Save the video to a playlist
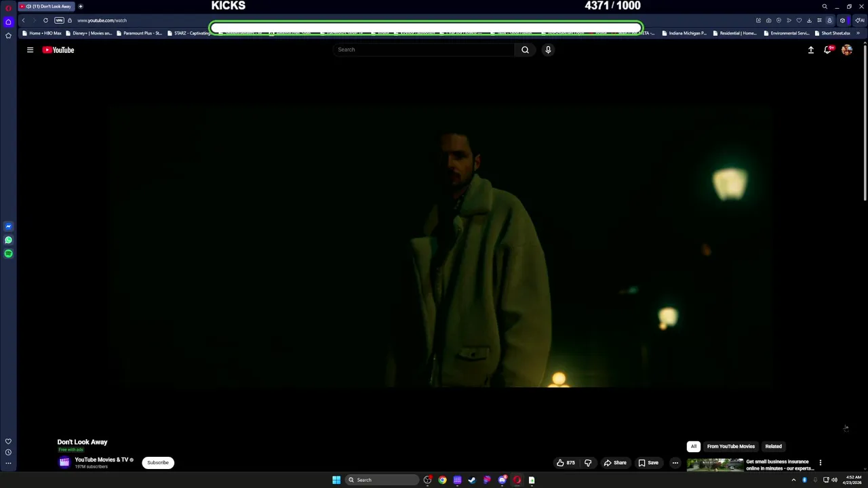Screen dimensions: 868x488 648,463
